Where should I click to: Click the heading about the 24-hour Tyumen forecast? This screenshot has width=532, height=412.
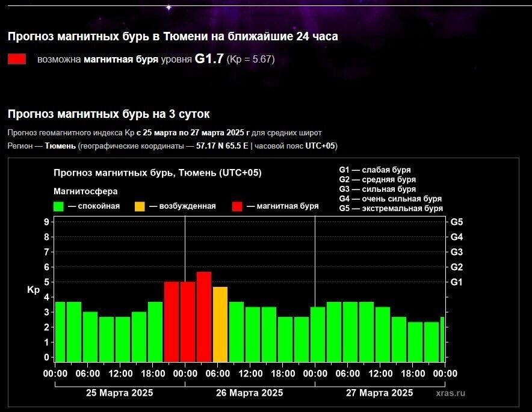click(173, 37)
